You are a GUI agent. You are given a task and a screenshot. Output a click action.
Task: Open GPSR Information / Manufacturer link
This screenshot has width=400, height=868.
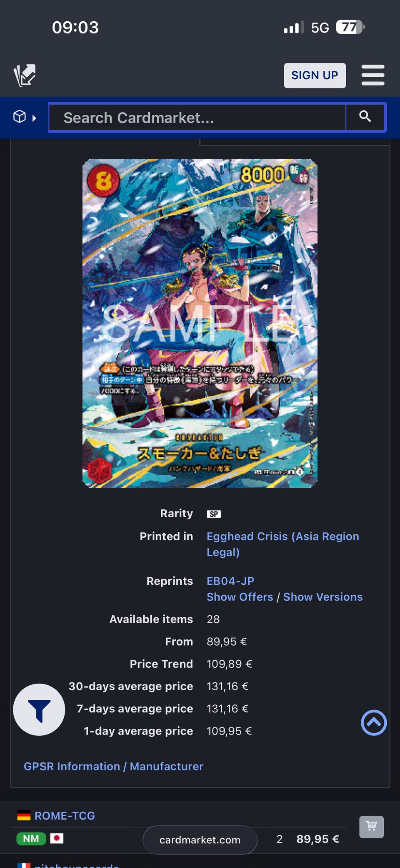[x=113, y=766]
